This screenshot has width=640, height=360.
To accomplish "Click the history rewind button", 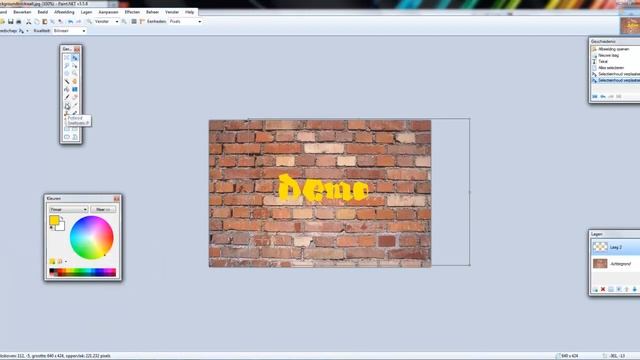I will click(595, 96).
